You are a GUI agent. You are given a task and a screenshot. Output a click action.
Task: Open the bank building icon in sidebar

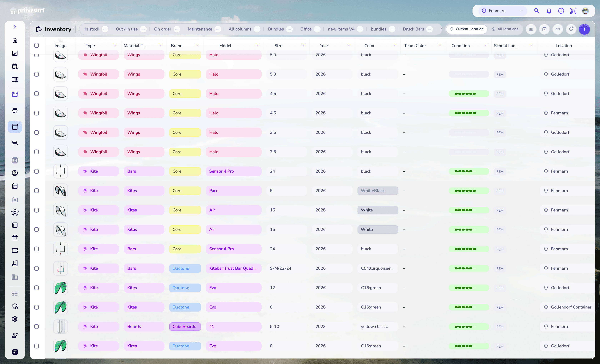[15, 237]
